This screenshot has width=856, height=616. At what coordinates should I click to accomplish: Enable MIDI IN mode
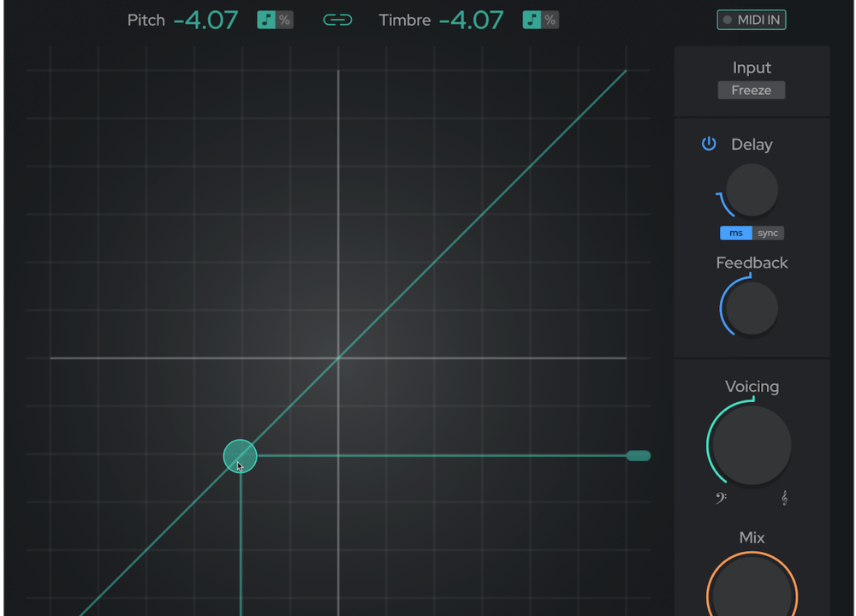coord(752,19)
